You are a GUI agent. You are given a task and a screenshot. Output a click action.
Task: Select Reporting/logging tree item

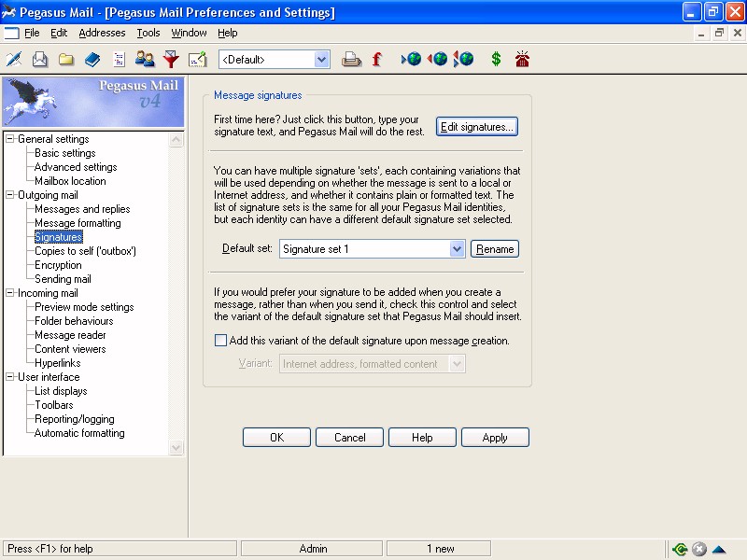pyautogui.click(x=75, y=419)
